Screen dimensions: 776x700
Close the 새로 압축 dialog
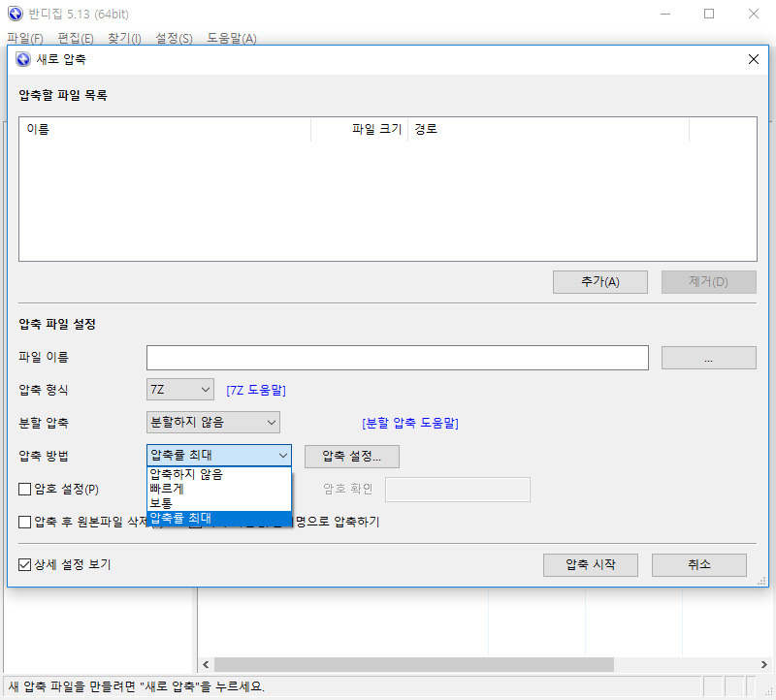754,59
